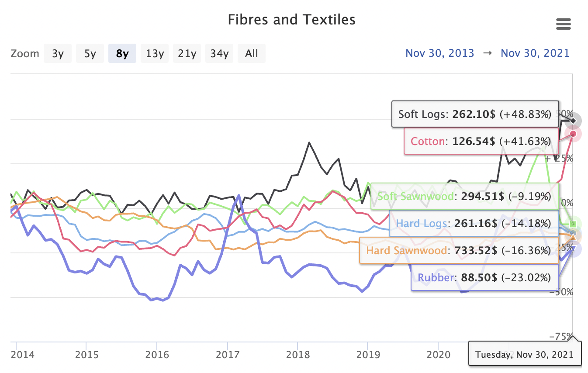Click the Cotton red end-point marker
The height and width of the screenshot is (373, 588).
pyautogui.click(x=573, y=134)
